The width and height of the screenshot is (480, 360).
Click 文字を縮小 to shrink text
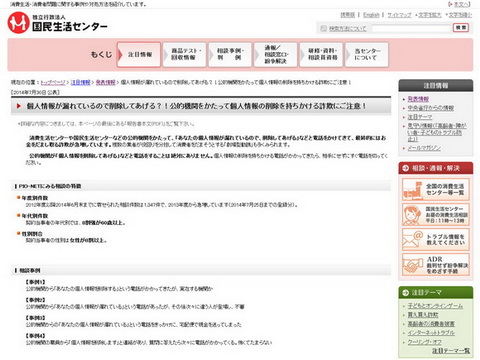pos(460,15)
